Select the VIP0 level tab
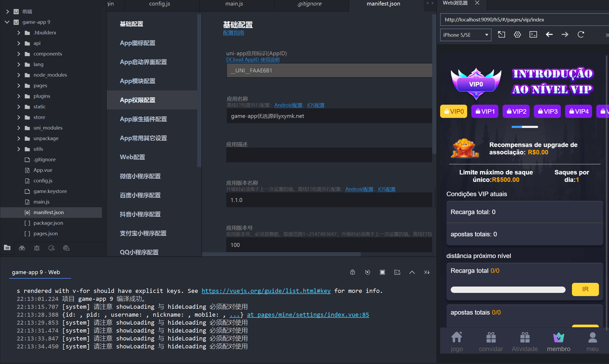The height and width of the screenshot is (364, 609). [454, 111]
